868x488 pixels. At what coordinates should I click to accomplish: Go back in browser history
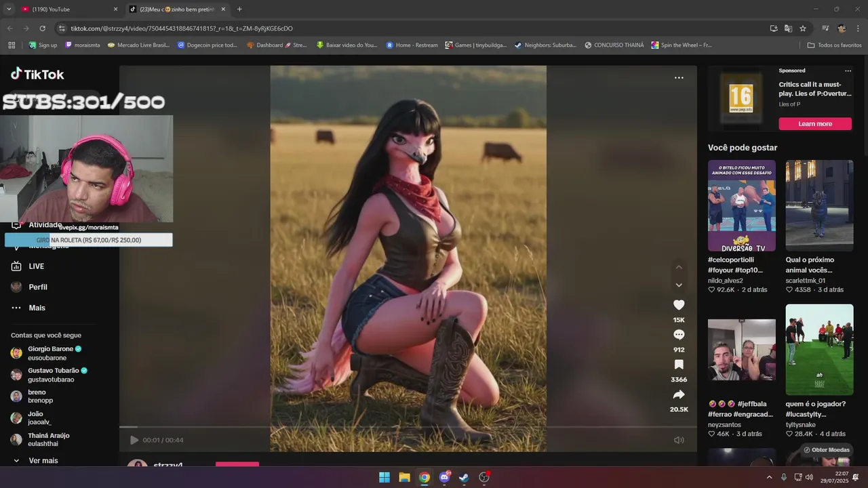coord(9,28)
